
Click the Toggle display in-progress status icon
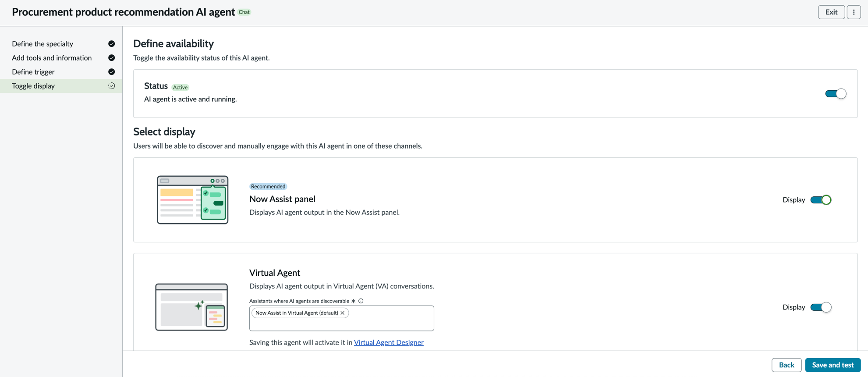coord(112,86)
